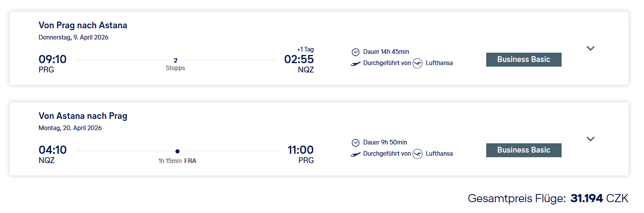Click the FRA stopover dot on the return route
This screenshot has height=213, width=644.
coord(177,151)
